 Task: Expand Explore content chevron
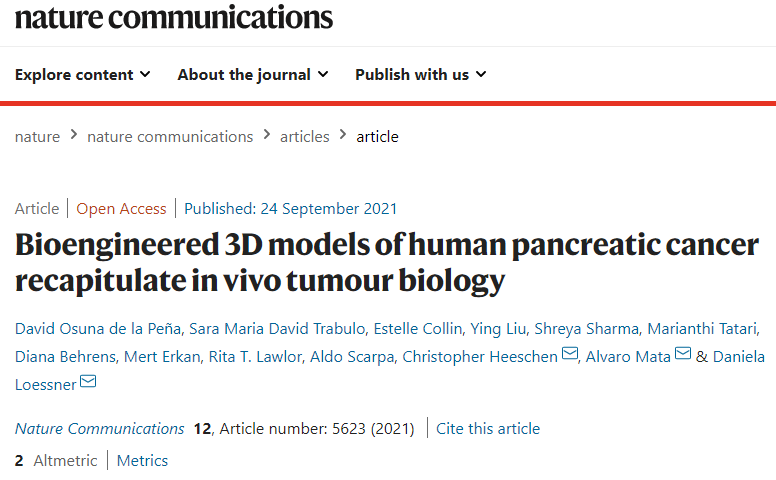[x=145, y=75]
